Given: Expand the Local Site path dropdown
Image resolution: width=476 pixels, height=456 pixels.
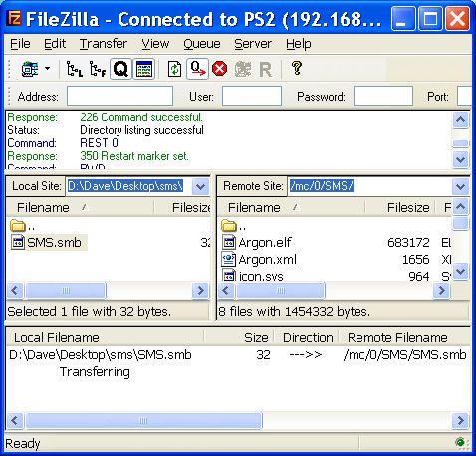Looking at the screenshot, I should point(200,186).
